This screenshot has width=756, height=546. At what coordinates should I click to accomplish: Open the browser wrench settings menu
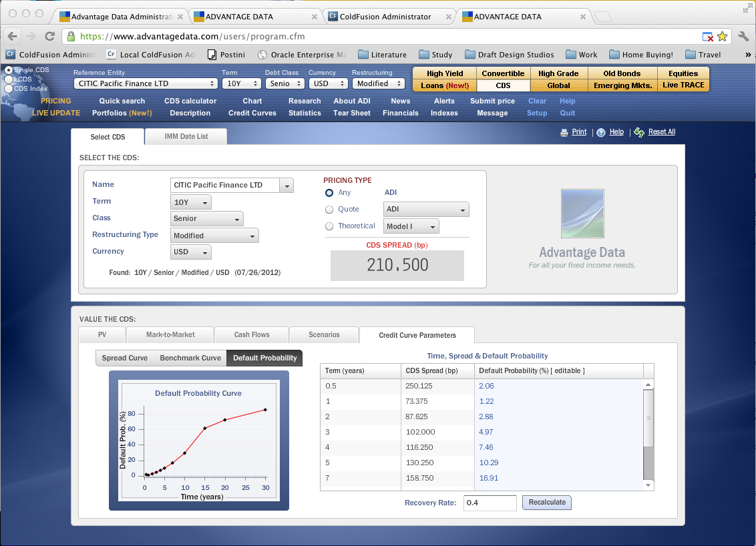click(x=743, y=36)
